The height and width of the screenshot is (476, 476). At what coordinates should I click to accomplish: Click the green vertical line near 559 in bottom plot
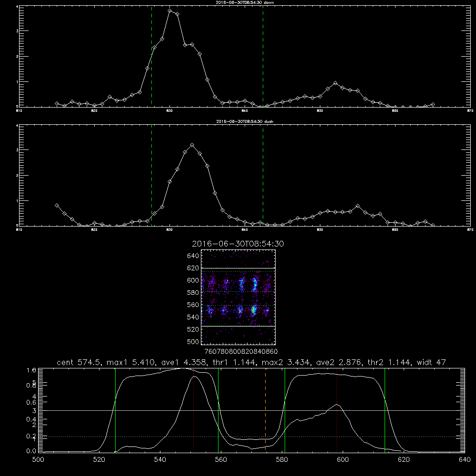(218, 410)
